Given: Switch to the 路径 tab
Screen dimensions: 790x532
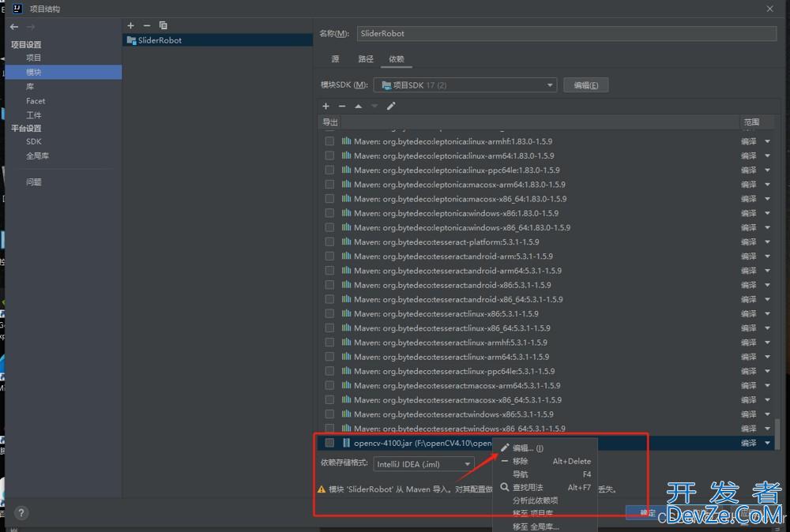Looking at the screenshot, I should point(366,59).
